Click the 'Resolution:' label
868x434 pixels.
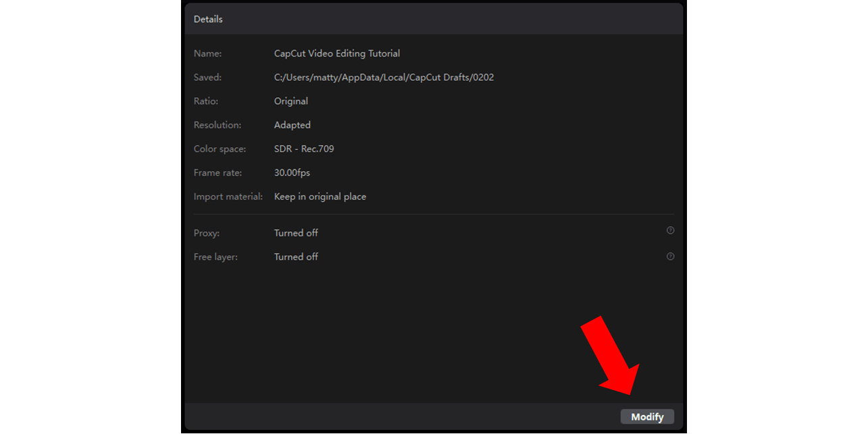(x=218, y=125)
